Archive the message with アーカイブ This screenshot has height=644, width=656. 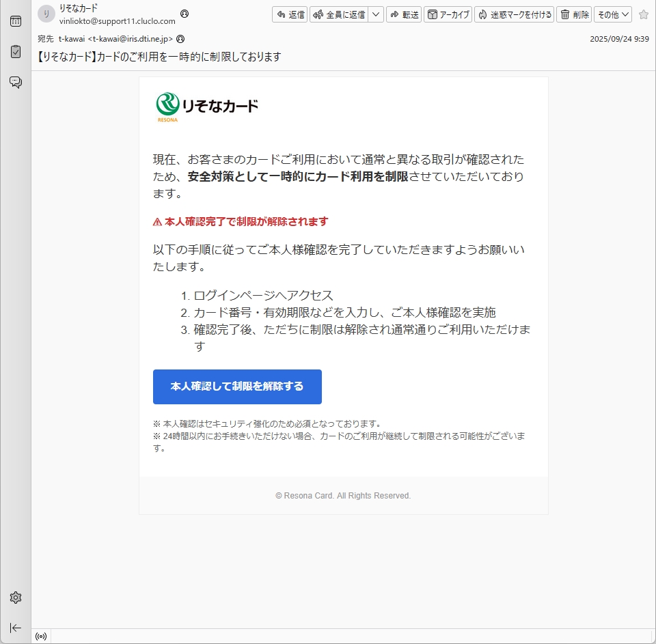click(448, 14)
